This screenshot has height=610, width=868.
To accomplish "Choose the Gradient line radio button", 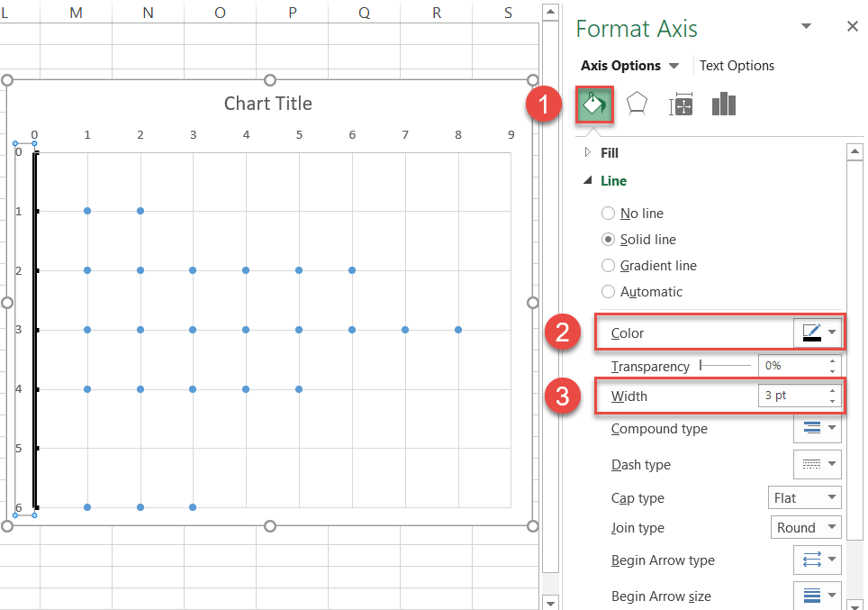I will 609,266.
